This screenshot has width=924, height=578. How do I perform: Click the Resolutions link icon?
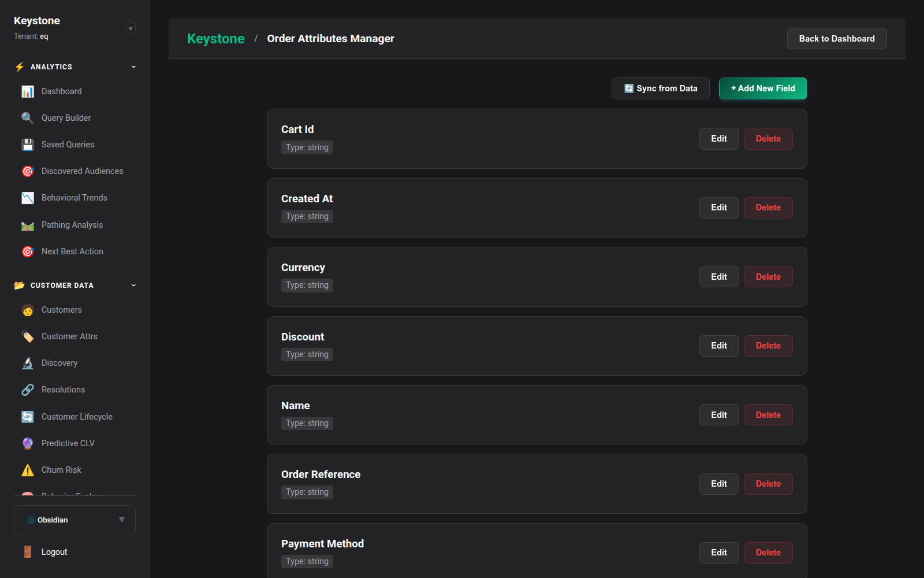28,390
